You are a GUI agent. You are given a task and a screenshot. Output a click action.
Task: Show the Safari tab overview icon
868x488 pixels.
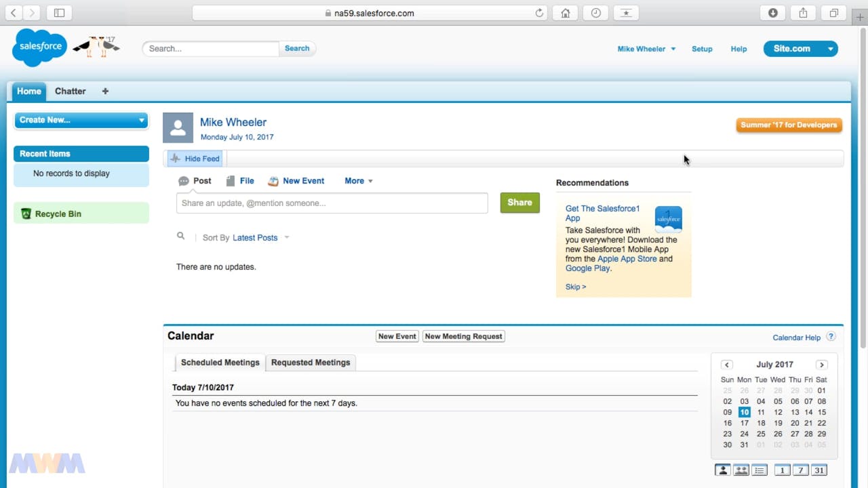coord(833,13)
